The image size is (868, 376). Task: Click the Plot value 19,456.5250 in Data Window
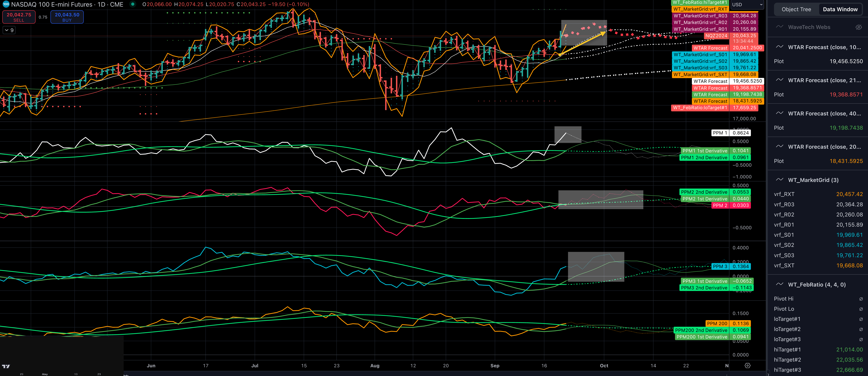tap(846, 61)
